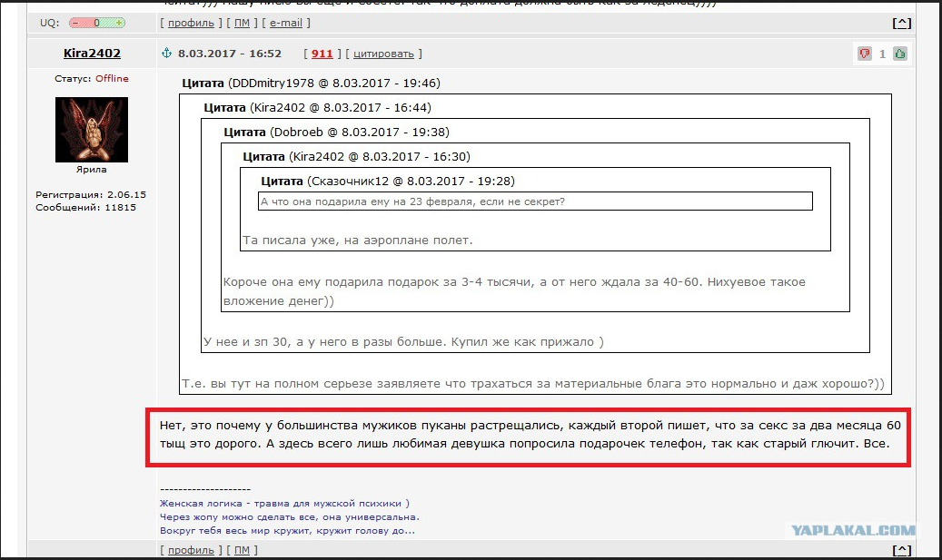Click the anchor permalink icon beside 8.03.2017 - 16:52
Viewport: 942px width, 560px height.
pyautogui.click(x=167, y=54)
